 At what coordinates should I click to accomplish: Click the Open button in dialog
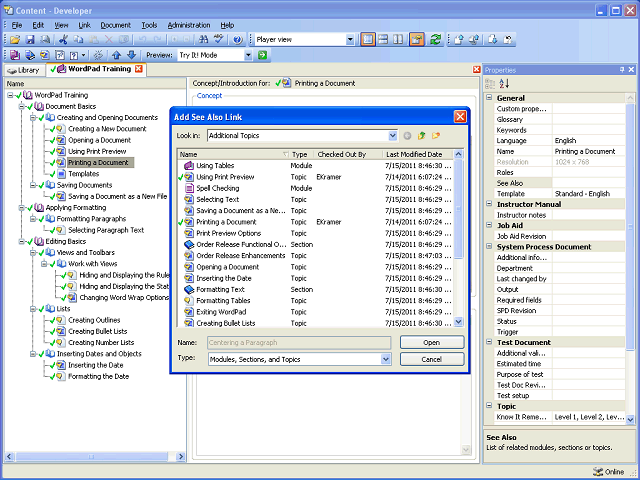pos(432,342)
